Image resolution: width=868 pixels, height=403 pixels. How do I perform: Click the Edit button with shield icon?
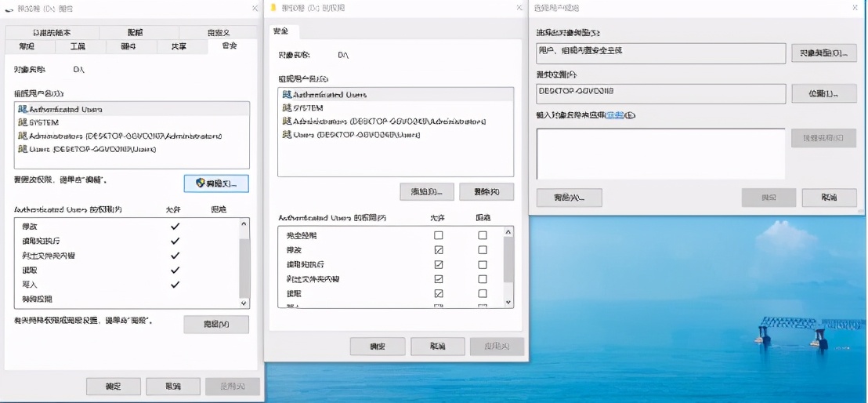click(216, 183)
